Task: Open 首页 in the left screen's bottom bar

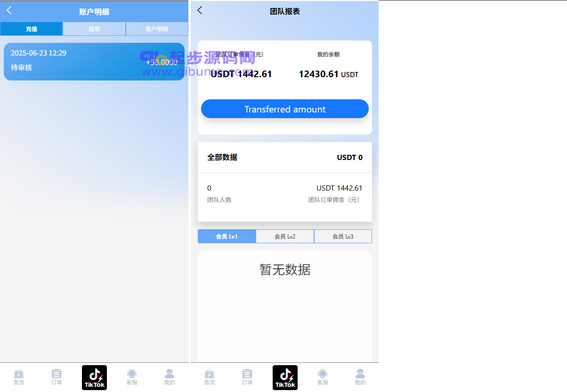Action: pyautogui.click(x=19, y=377)
